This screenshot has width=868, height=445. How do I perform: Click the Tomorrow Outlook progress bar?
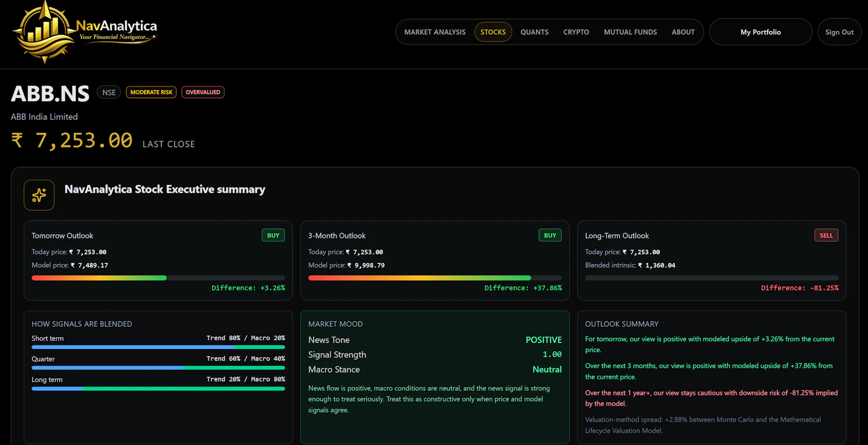click(x=158, y=278)
